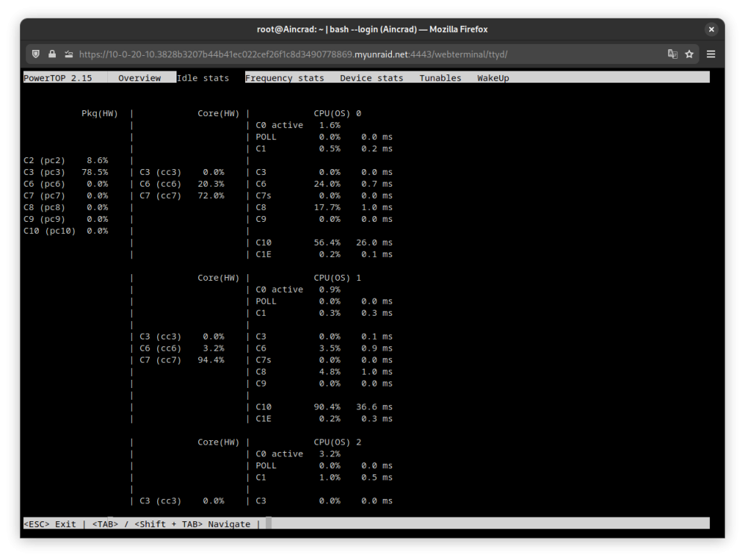Click the C8 17.7% row
Screen dimensions: 745x560
[324, 208]
